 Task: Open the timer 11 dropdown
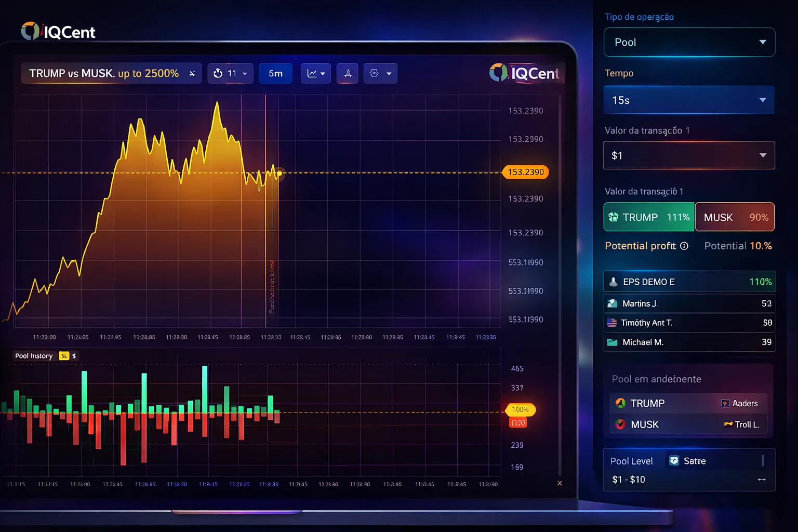231,73
